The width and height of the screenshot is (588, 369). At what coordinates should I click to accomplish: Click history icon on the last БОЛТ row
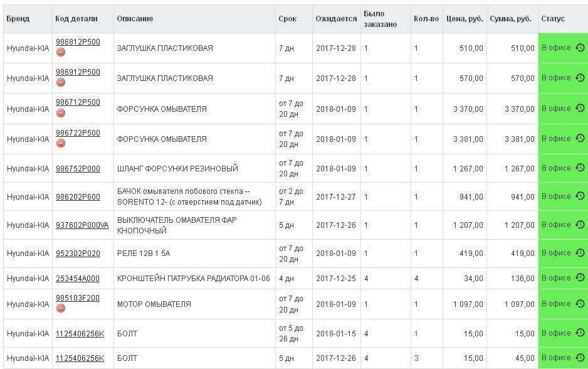tap(582, 358)
